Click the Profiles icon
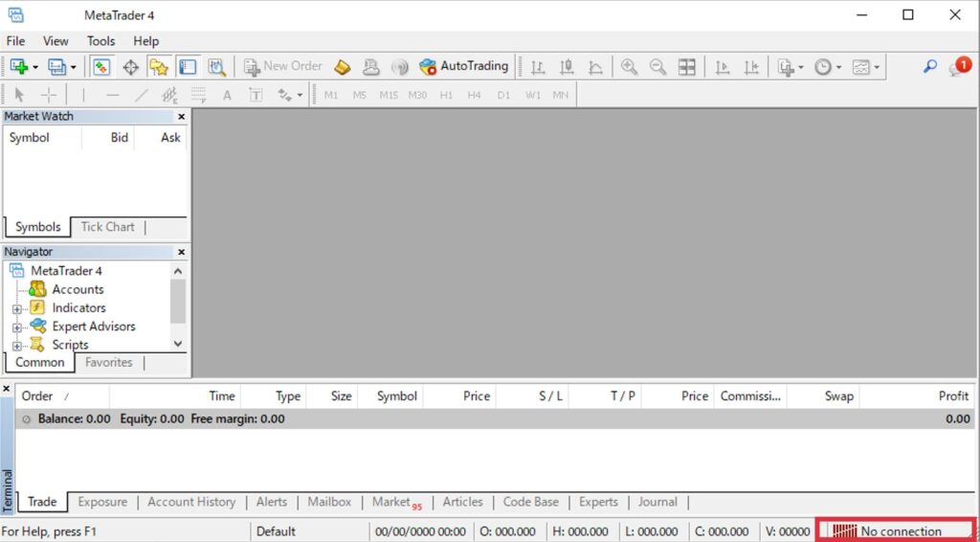 [56, 66]
